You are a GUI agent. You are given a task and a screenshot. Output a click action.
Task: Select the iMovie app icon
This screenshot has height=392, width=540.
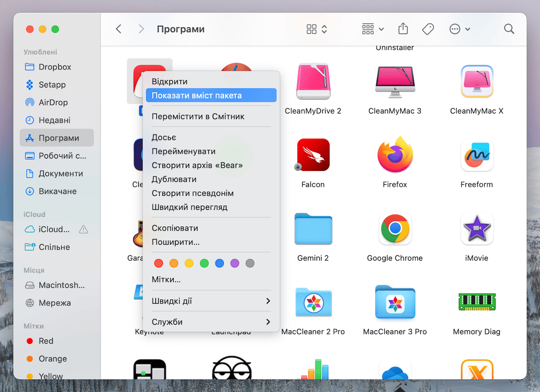pyautogui.click(x=477, y=229)
